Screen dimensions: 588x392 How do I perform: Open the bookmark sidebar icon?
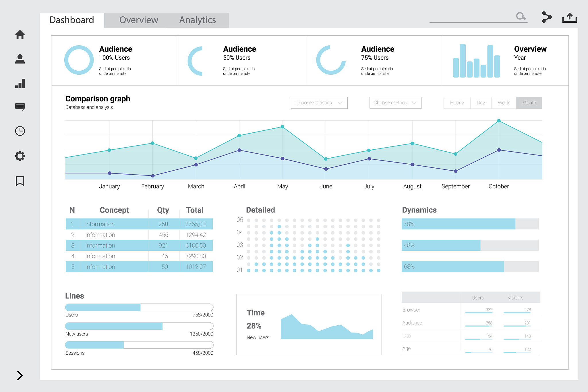pos(20,181)
